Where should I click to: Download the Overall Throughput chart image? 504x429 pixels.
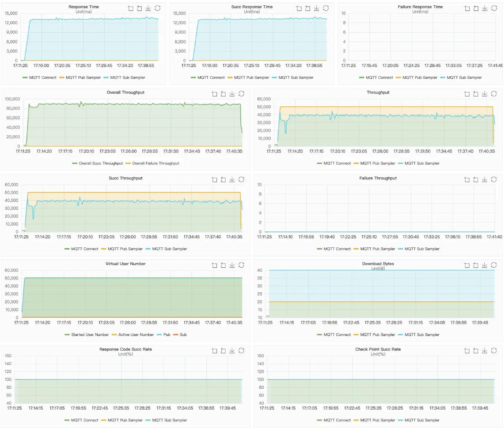coord(232,94)
